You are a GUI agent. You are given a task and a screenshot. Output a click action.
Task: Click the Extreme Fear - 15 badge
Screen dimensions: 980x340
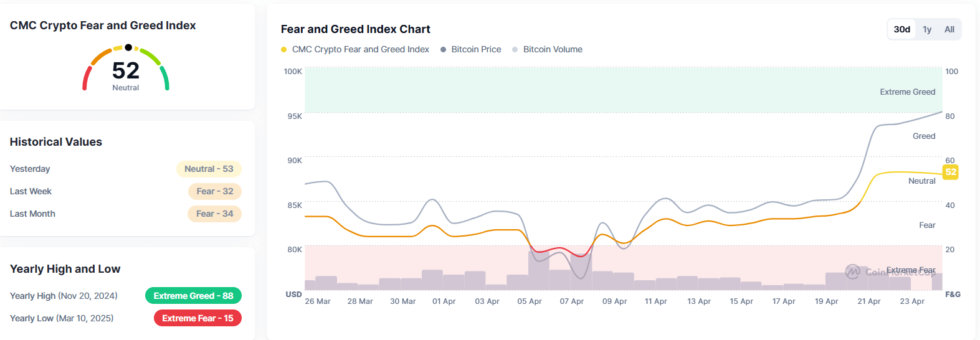point(197,318)
